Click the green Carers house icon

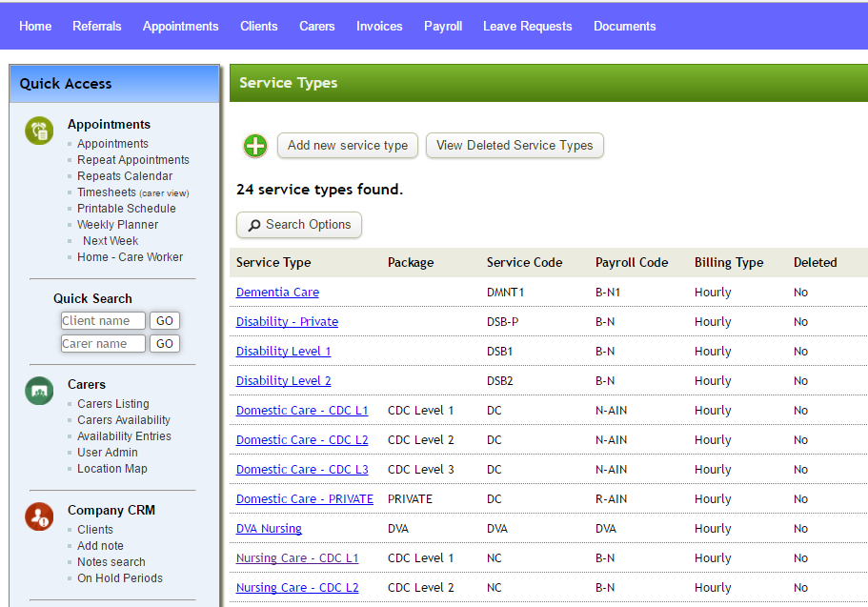[x=38, y=390]
